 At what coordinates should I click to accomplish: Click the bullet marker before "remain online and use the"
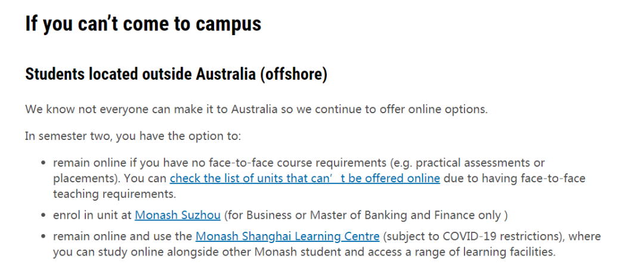43,236
